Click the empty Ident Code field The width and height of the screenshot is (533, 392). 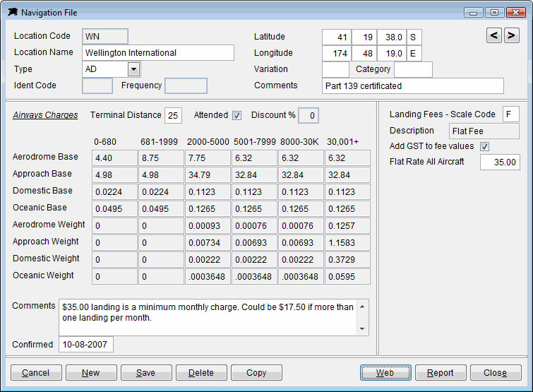[97, 85]
